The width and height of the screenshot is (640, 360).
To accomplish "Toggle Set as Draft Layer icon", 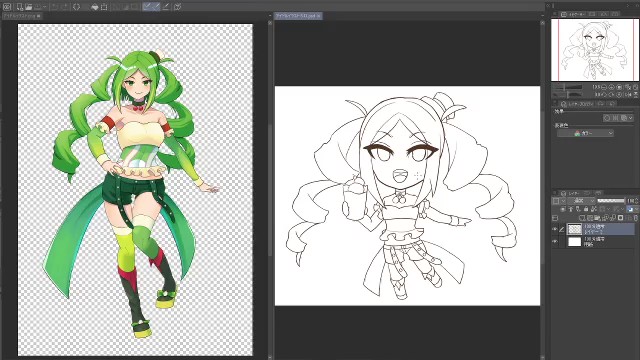I will (578, 209).
